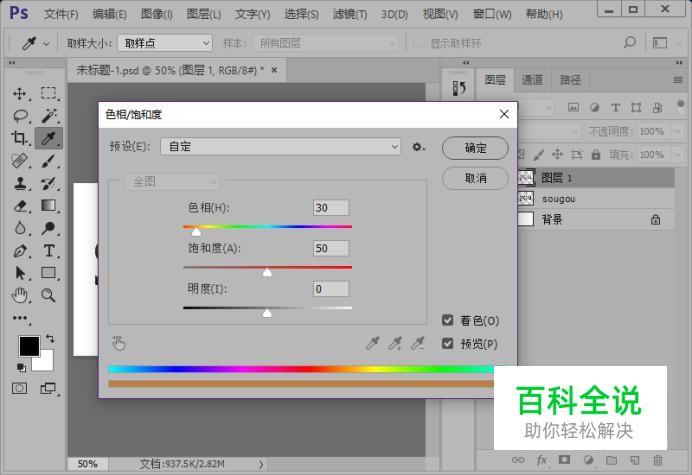Select the Move tool
The height and width of the screenshot is (475, 692).
pyautogui.click(x=20, y=94)
